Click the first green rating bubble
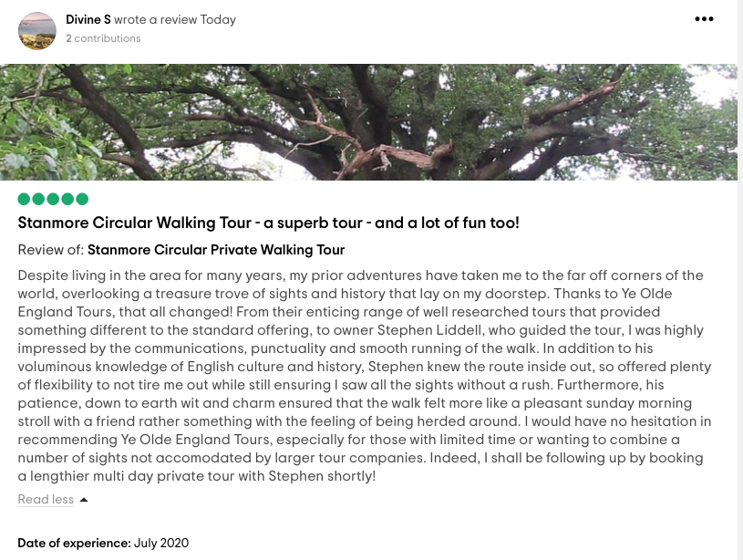This screenshot has height=560, width=743. (x=24, y=199)
